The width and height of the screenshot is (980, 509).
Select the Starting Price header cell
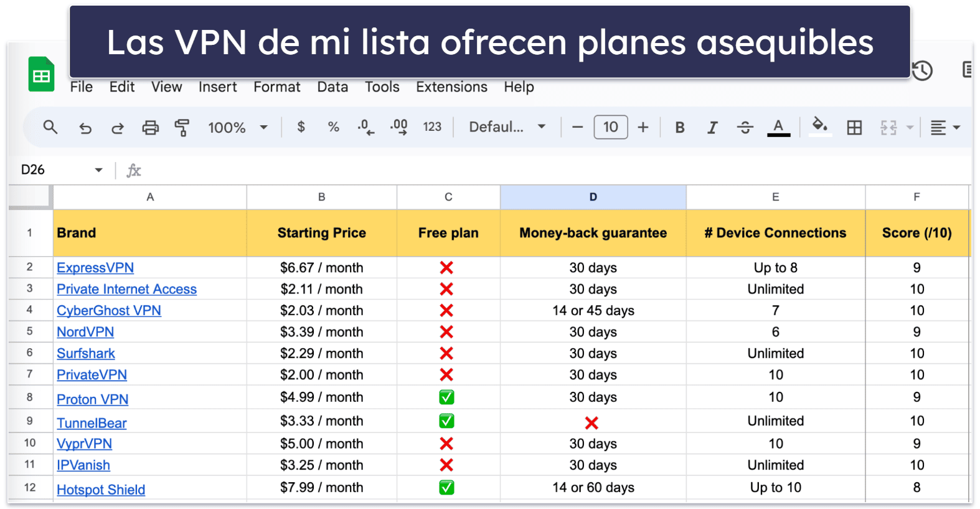coord(321,233)
